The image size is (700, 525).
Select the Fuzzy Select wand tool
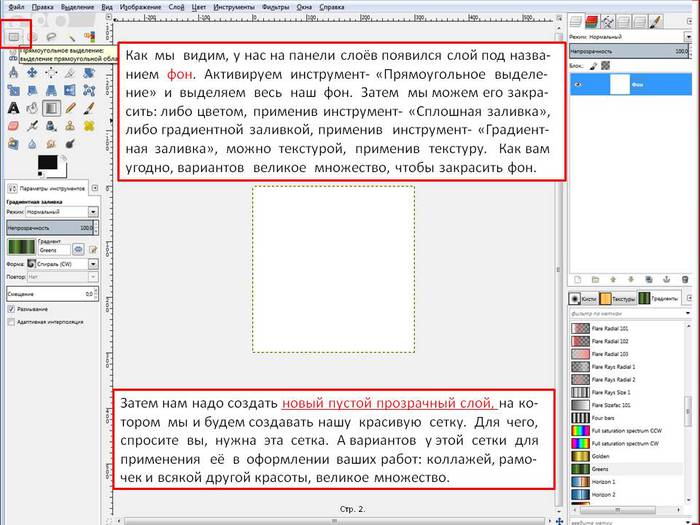click(71, 37)
